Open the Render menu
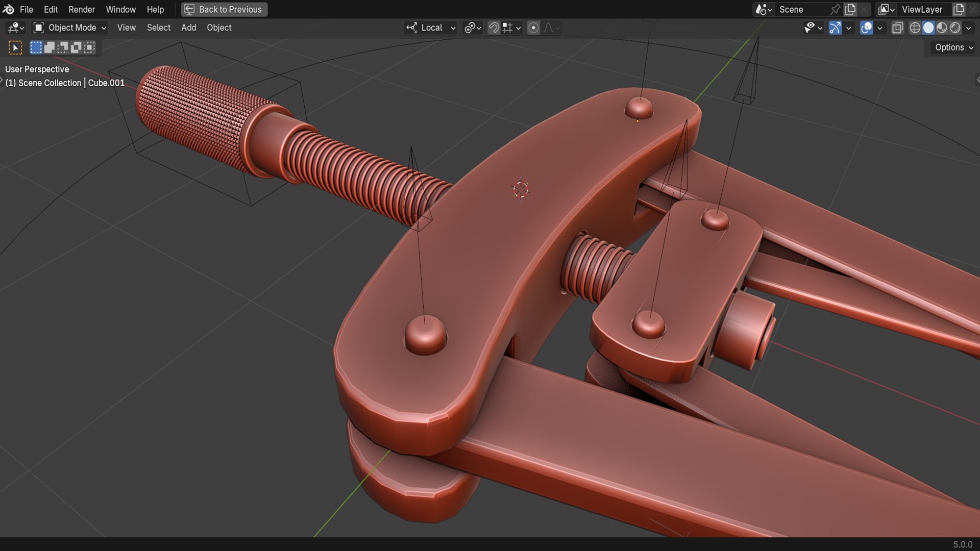Screen dimensions: 980x551 click(82, 9)
